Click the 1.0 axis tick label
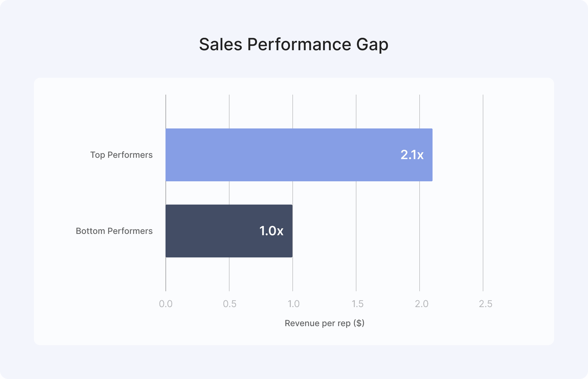 click(x=293, y=304)
